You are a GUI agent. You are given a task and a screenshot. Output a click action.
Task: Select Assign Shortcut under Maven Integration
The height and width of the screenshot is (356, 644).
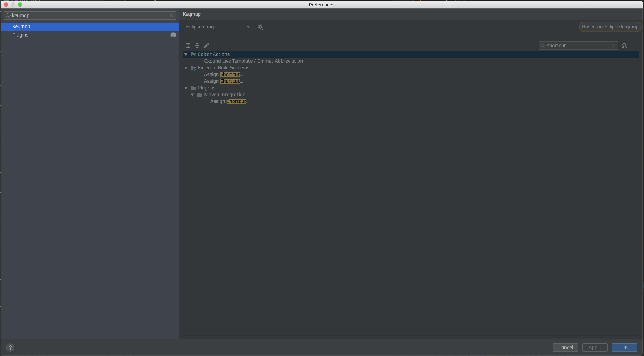(x=230, y=101)
